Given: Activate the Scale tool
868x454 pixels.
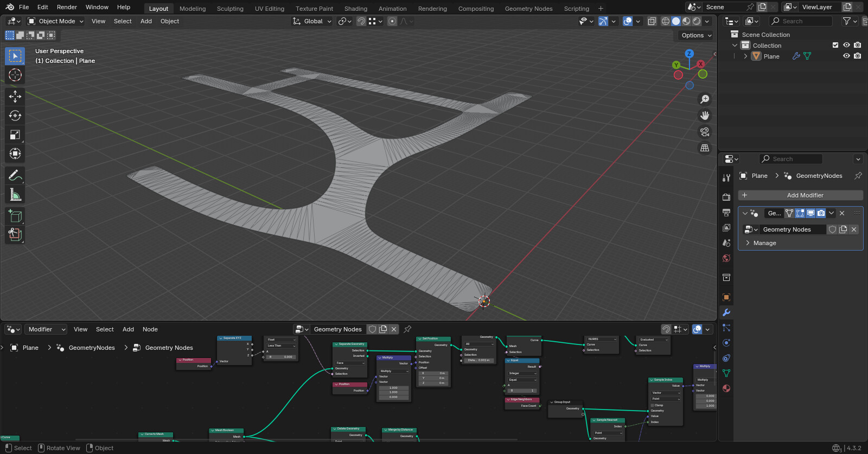Looking at the screenshot, I should point(15,135).
